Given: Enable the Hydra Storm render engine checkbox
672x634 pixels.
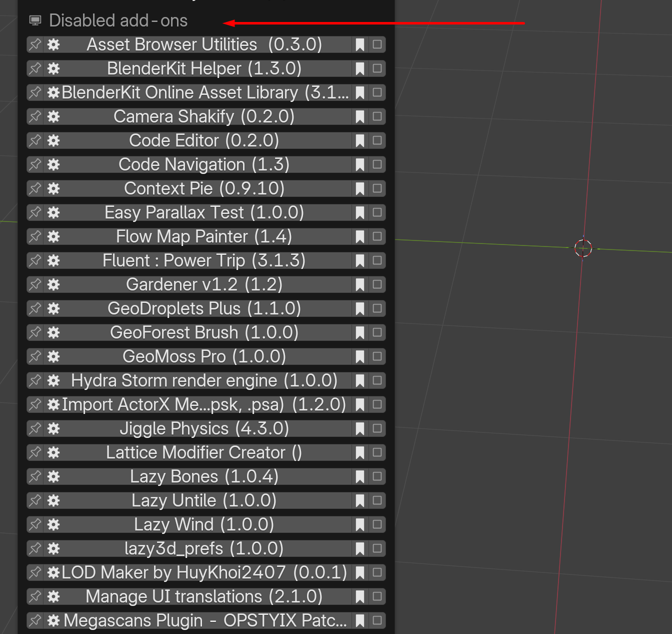Looking at the screenshot, I should tap(377, 380).
